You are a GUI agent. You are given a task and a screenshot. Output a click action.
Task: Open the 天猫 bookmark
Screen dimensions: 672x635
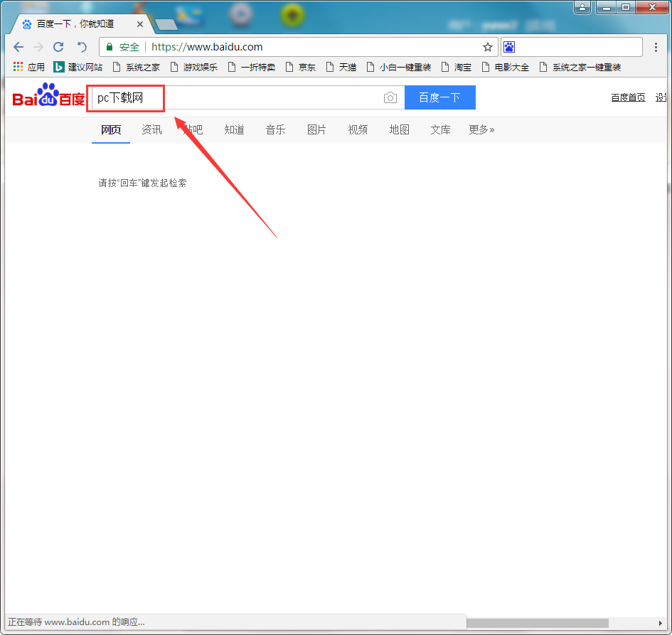341,68
